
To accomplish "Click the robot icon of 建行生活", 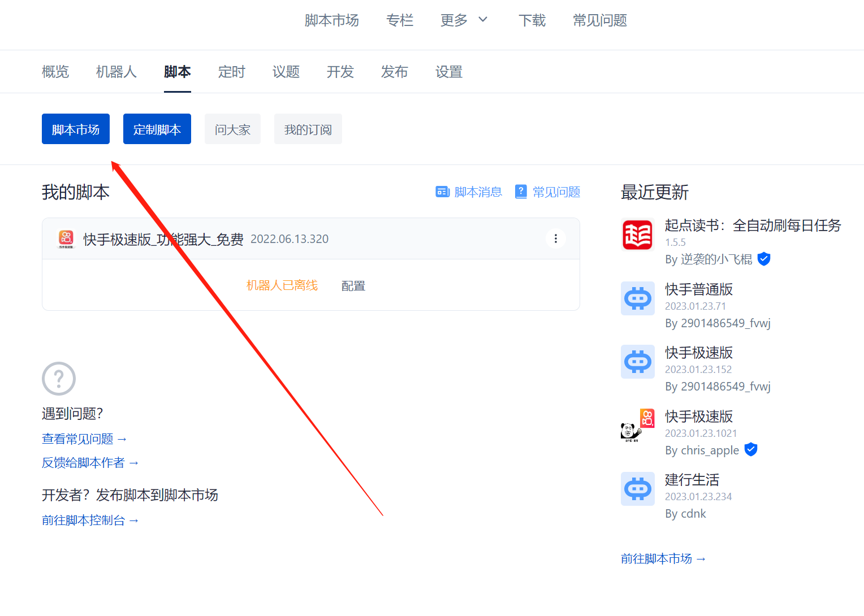I will click(x=638, y=489).
